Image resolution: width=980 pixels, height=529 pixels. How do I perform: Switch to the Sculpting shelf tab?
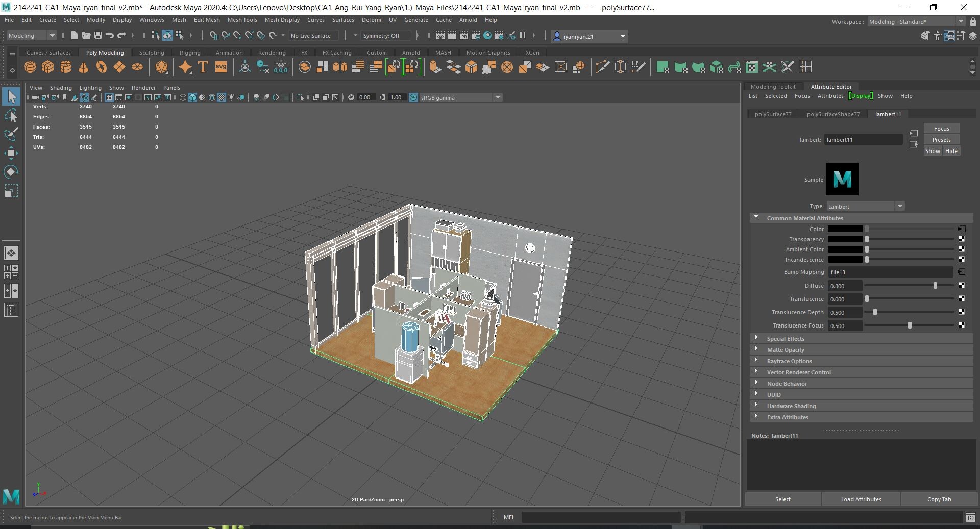click(x=152, y=53)
